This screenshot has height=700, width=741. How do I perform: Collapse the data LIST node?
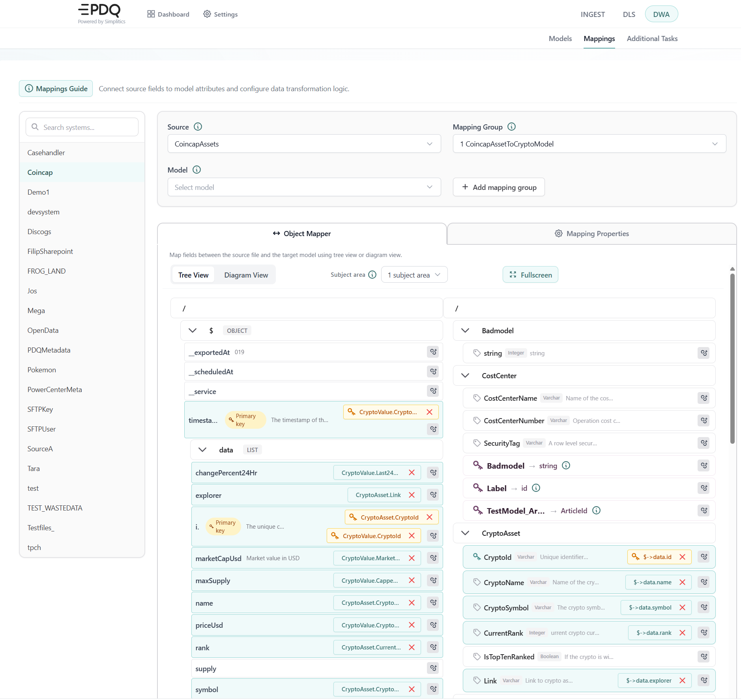point(202,450)
